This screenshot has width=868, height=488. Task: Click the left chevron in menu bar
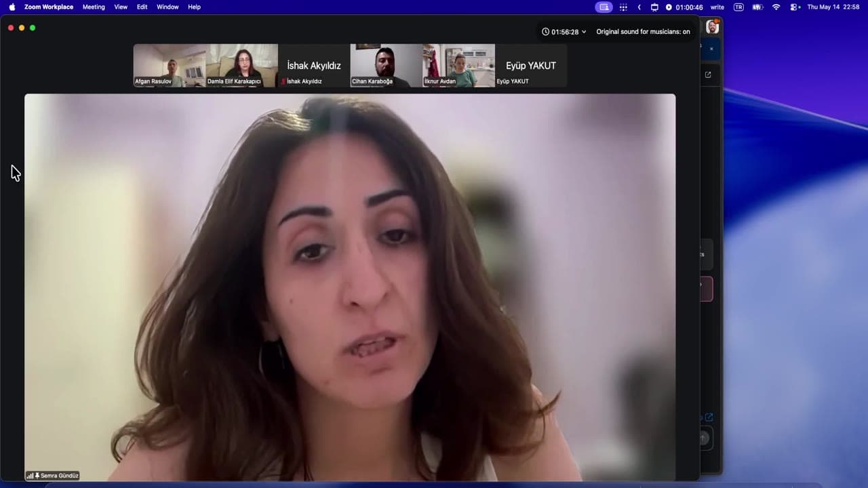click(x=639, y=7)
